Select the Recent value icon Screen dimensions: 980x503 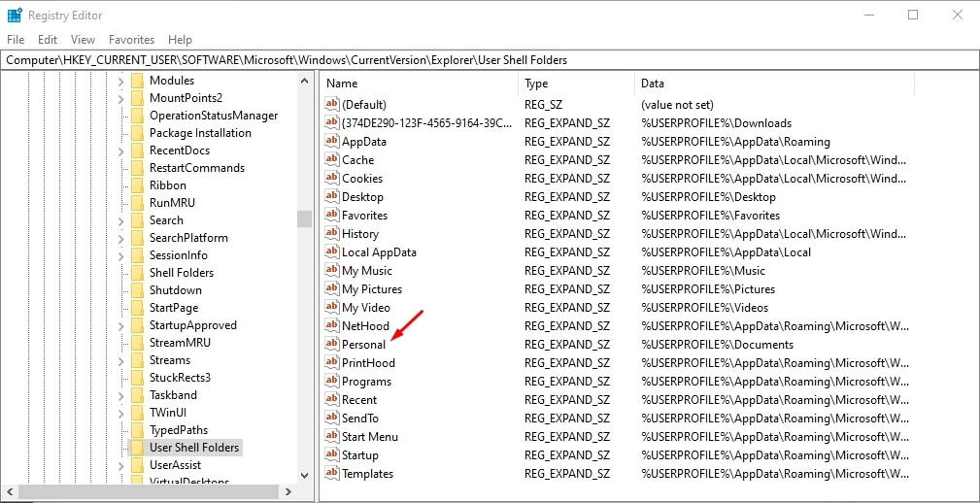[x=332, y=399]
